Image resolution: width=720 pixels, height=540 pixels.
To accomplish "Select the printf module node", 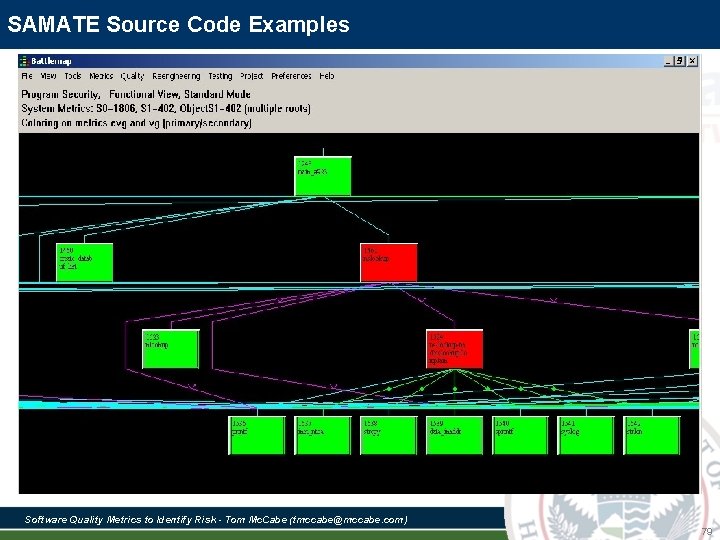I will 257,435.
